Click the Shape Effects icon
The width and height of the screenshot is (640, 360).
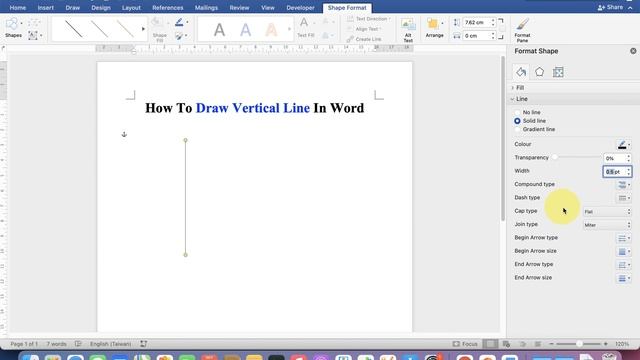tap(179, 36)
